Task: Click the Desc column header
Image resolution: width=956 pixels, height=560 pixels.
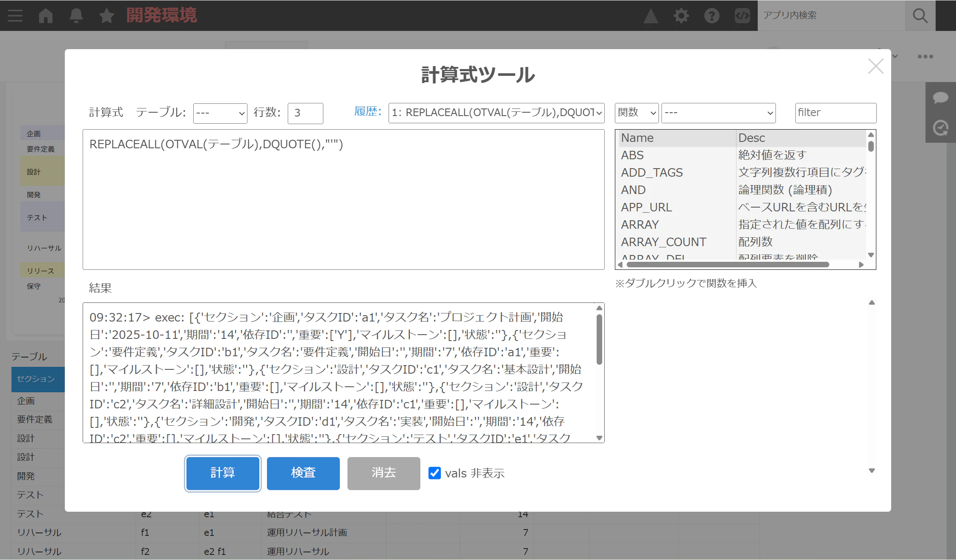Action: pyautogui.click(x=801, y=138)
